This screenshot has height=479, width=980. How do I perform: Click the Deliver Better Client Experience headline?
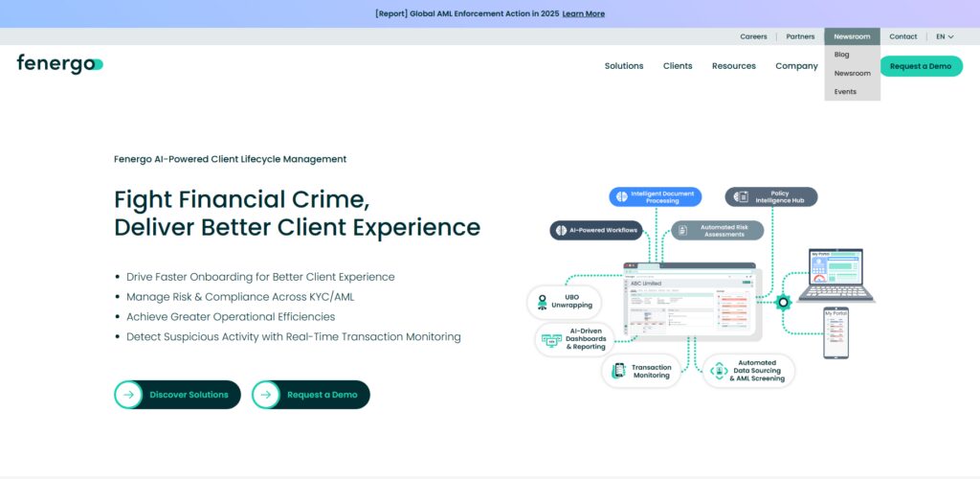(297, 228)
